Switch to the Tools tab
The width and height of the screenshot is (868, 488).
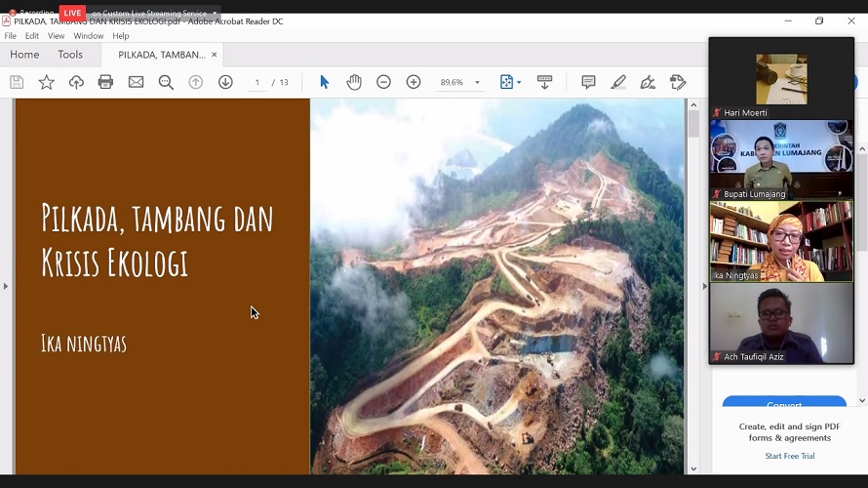coord(70,55)
